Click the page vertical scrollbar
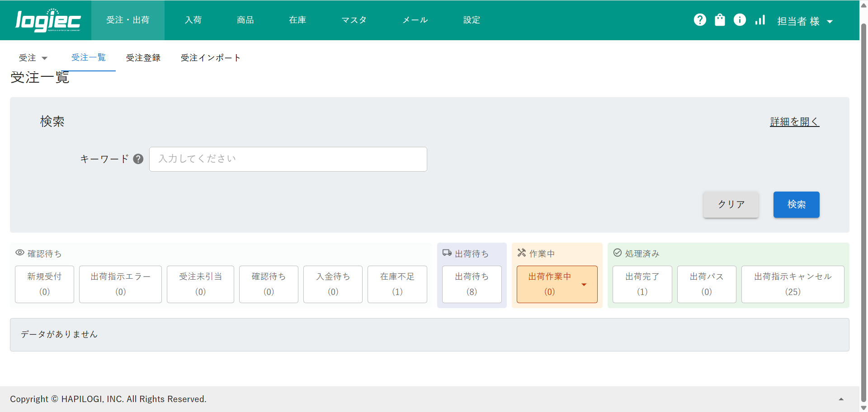Screen dimensions: 868x412 point(863,181)
